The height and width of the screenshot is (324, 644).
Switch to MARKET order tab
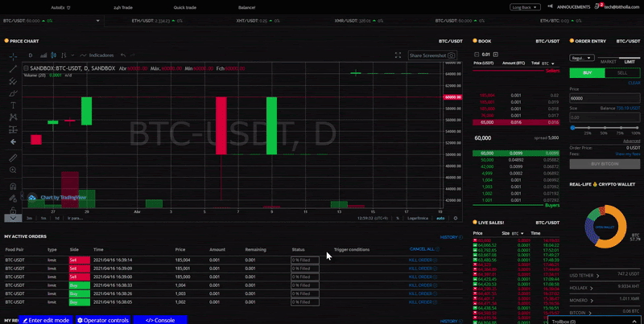609,62
